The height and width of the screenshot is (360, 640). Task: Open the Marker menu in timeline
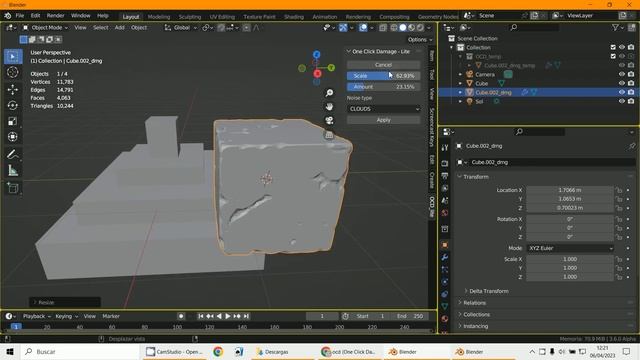[x=111, y=316]
